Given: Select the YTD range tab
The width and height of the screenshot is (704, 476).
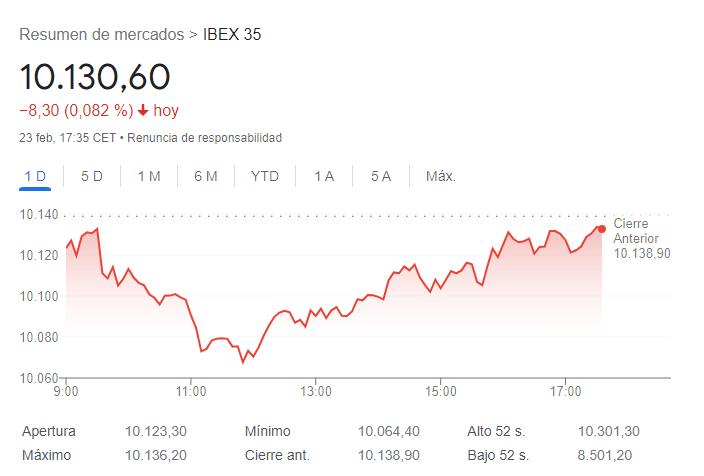Looking at the screenshot, I should (x=265, y=177).
